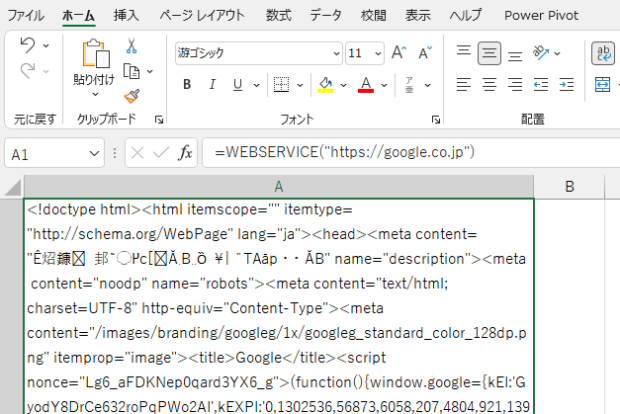Open the font name dropdown

[x=336, y=53]
